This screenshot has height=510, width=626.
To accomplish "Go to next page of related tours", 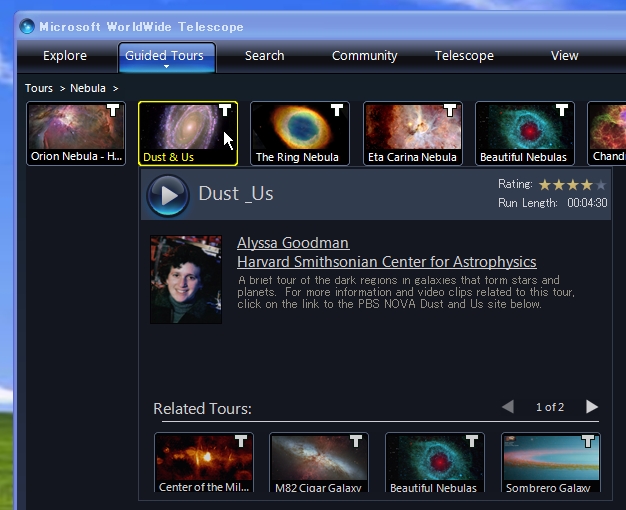I will [592, 407].
